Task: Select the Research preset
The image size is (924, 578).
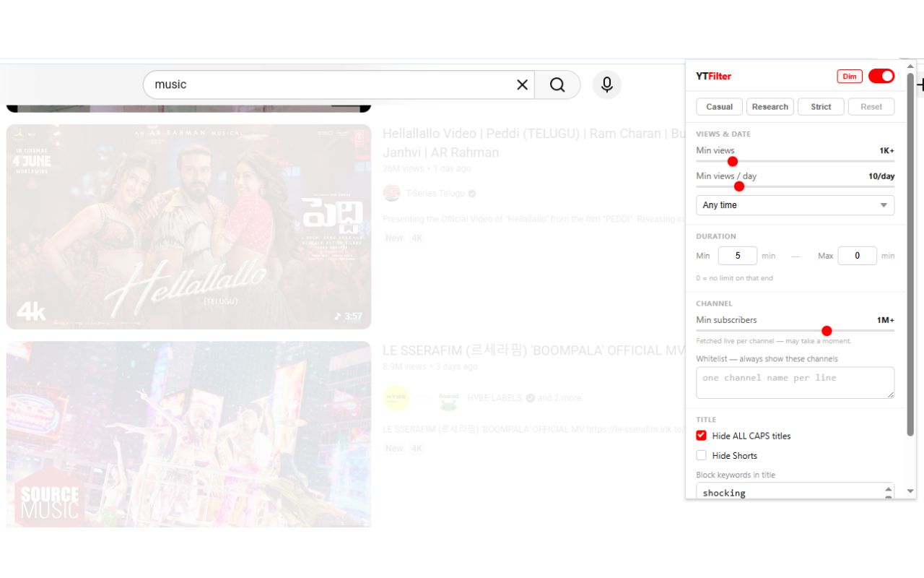Action: pos(770,106)
